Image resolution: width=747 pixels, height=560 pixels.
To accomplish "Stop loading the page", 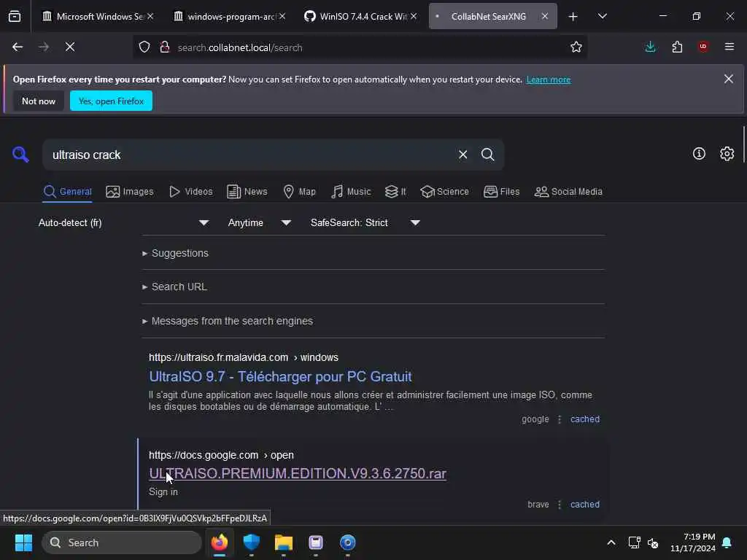I will [x=69, y=47].
